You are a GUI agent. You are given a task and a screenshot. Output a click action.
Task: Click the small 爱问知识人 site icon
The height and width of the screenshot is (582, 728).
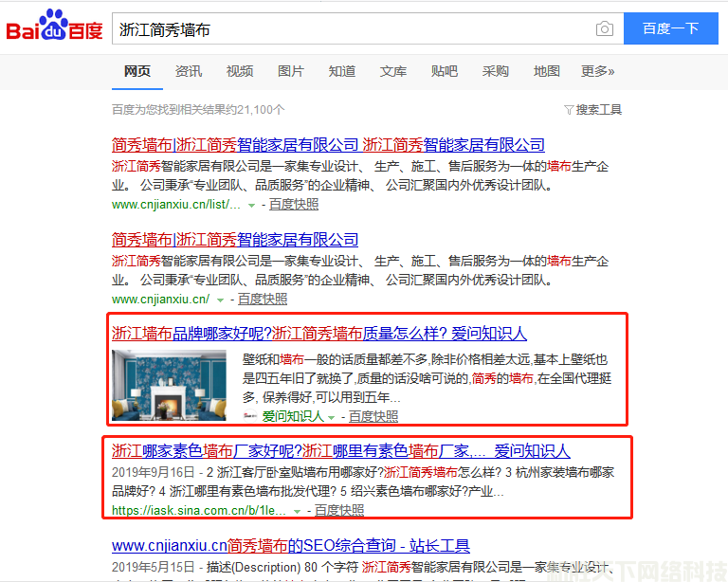coord(250,416)
